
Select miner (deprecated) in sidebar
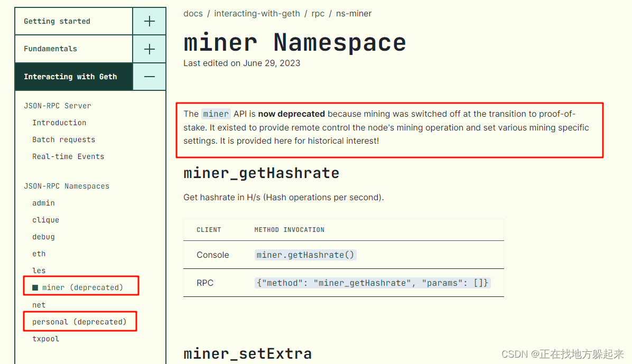point(82,287)
